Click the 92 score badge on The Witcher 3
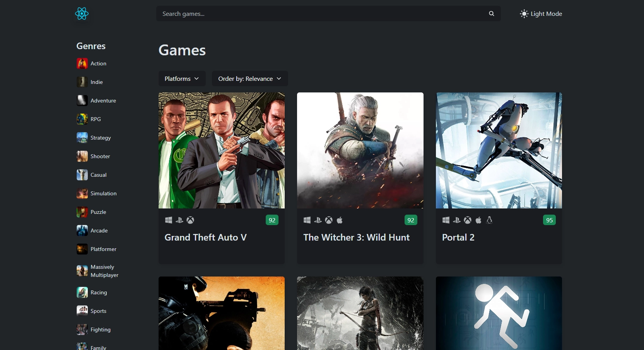Viewport: 644px width, 350px height. pyautogui.click(x=411, y=220)
